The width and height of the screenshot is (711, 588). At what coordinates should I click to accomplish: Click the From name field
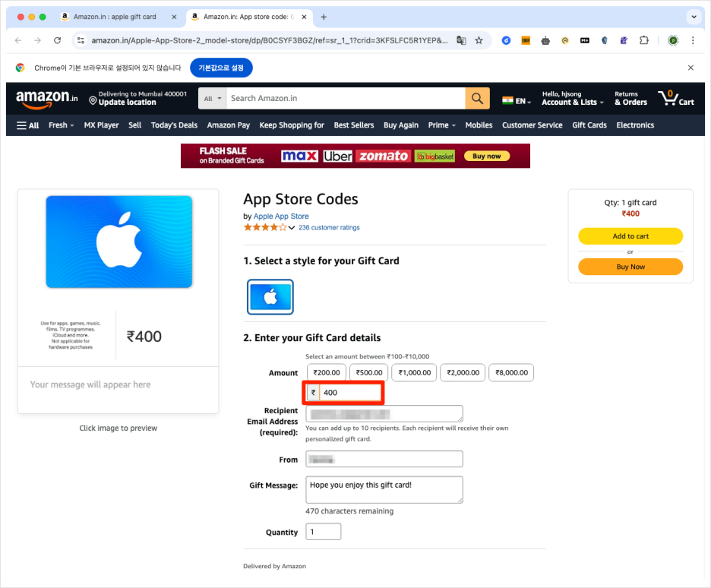click(384, 459)
